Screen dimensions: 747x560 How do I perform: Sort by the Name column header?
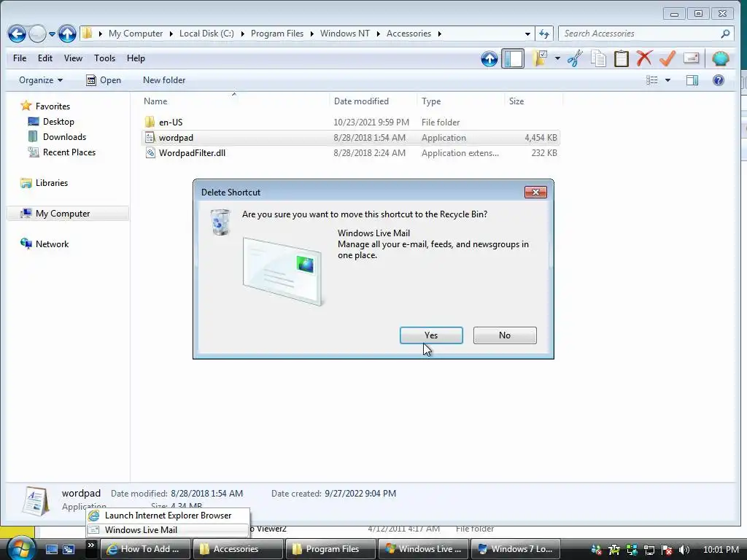coord(235,101)
